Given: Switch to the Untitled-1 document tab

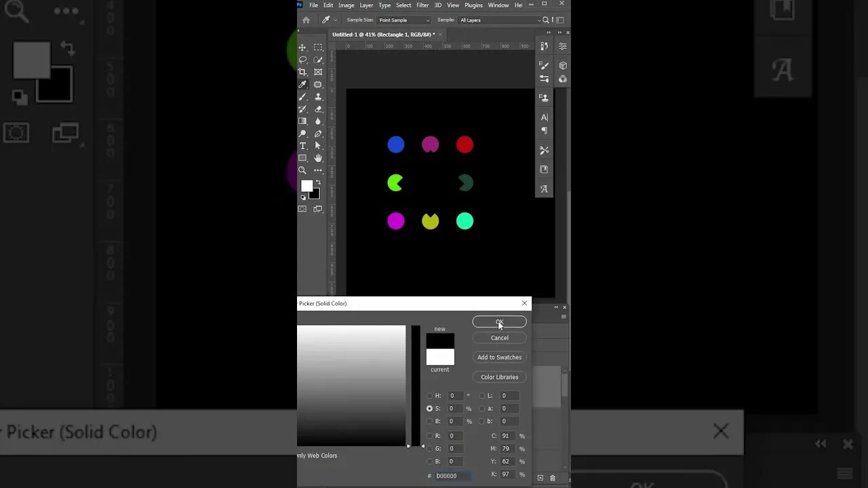Looking at the screenshot, I should 383,35.
